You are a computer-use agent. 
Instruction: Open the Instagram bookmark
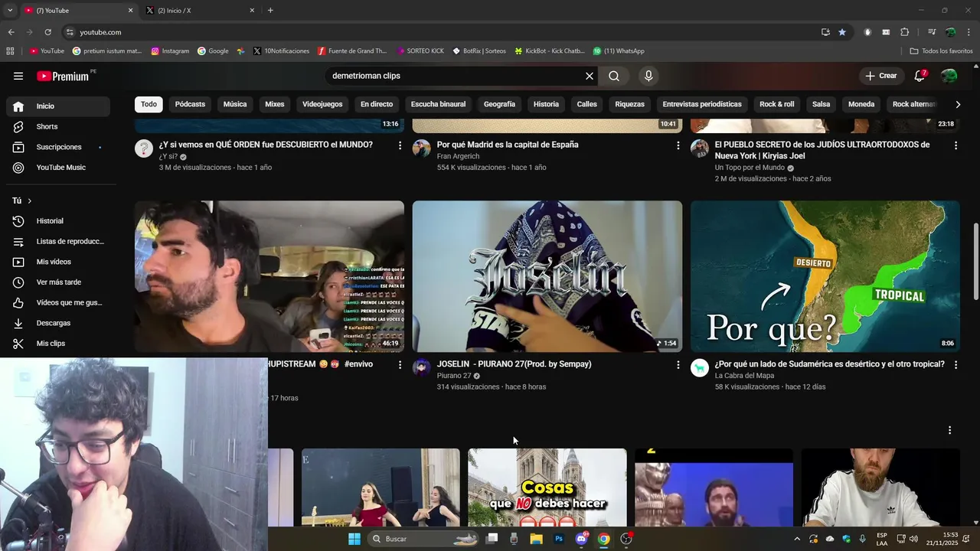click(x=170, y=51)
